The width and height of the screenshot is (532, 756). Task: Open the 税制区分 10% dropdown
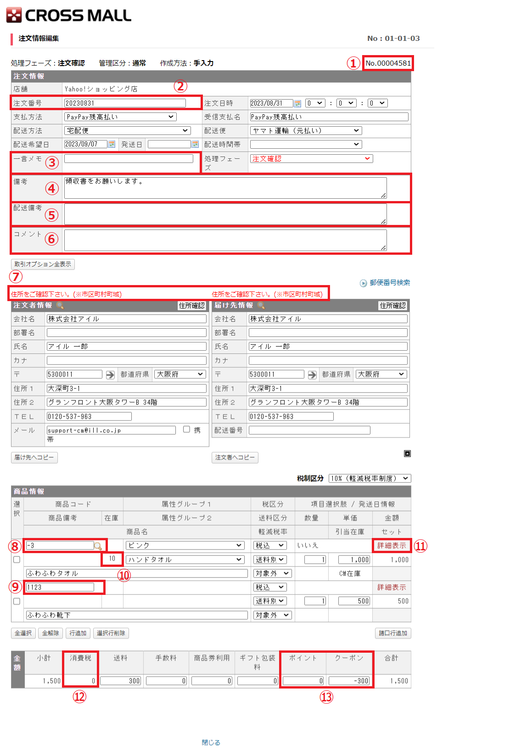(370, 478)
